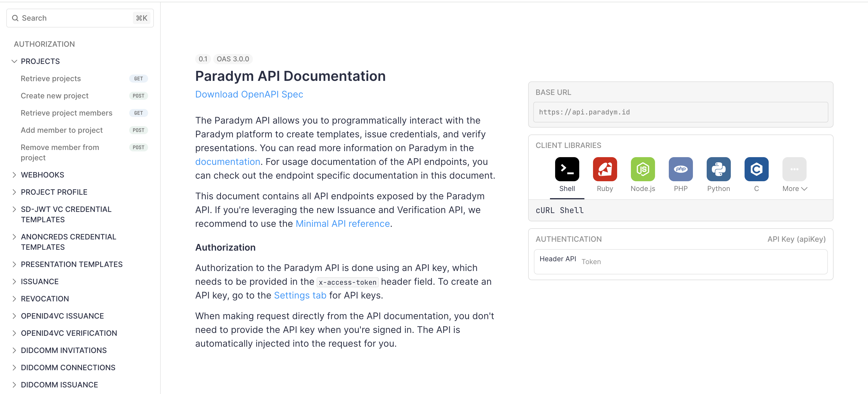
Task: Click the Download OpenAPI Spec link
Action: (249, 94)
